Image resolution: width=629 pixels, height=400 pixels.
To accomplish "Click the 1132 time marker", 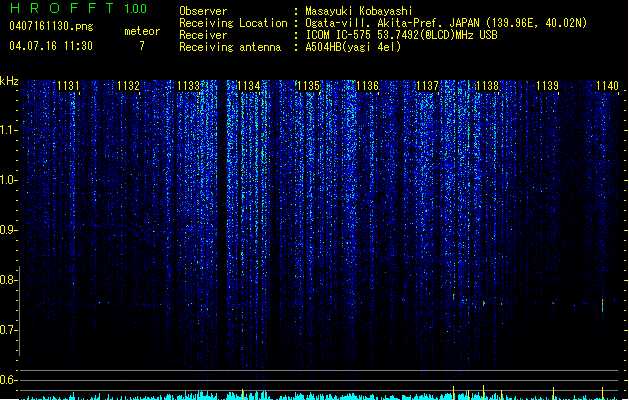I will tap(128, 86).
